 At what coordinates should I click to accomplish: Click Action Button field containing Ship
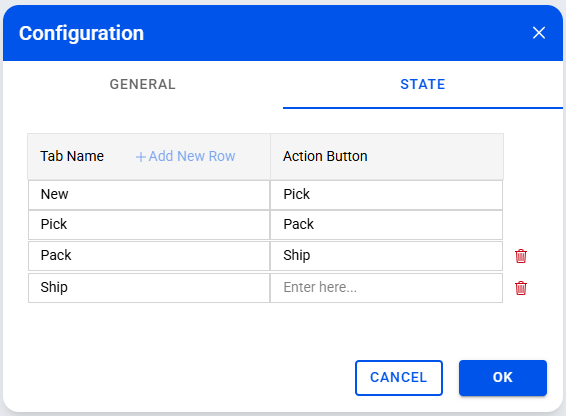(386, 256)
